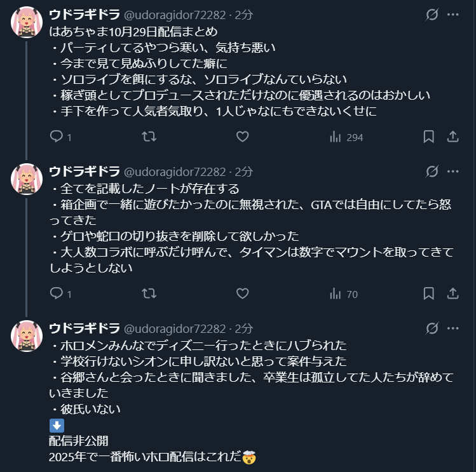Bookmark the first tweet
The width and height of the screenshot is (476, 472).
point(429,137)
